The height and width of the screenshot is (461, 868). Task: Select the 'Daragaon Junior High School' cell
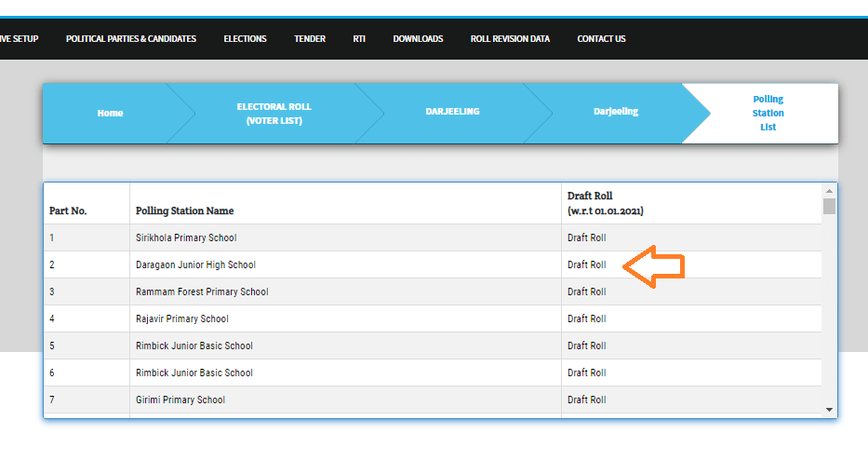[345, 264]
